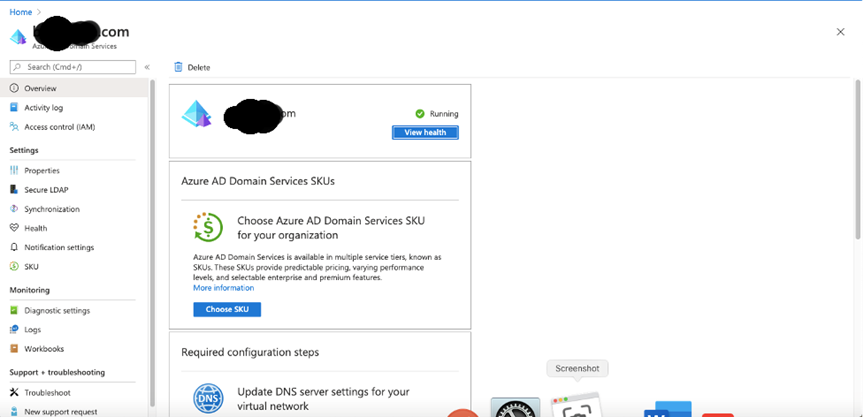Viewport: 864px width, 417px height.
Task: Click the Notification settings bell icon
Action: 14,247
